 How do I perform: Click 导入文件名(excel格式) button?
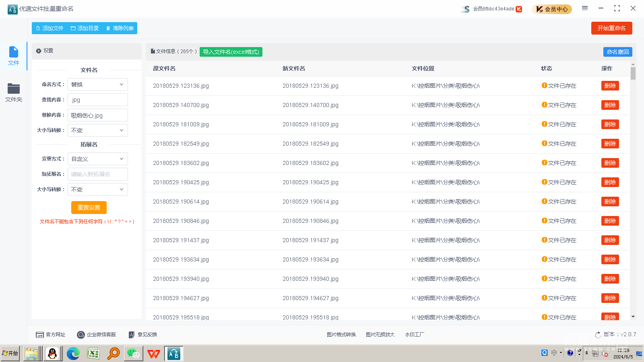(231, 52)
